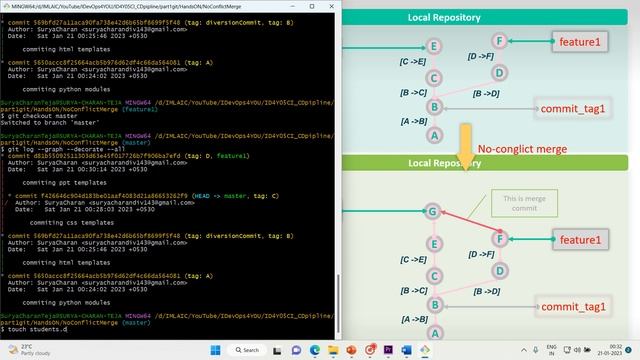Minimize the MINGW64 terminal window
The width and height of the screenshot is (640, 360).
pyautogui.click(x=293, y=6)
